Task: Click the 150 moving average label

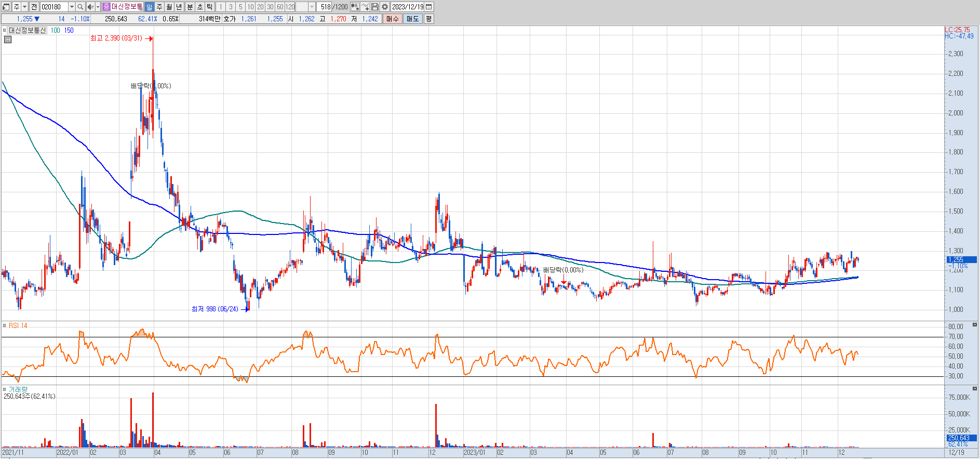Action: (x=69, y=30)
